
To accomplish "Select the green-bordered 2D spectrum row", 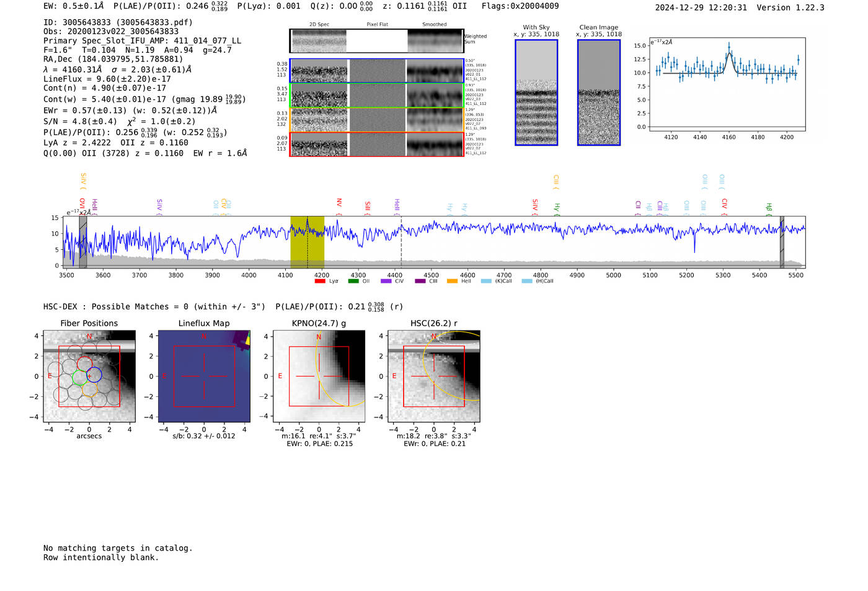I will click(377, 96).
